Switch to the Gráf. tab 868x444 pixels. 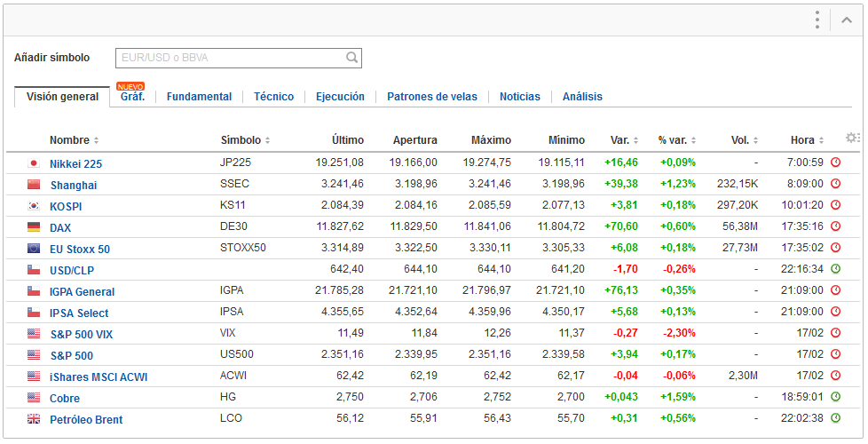tap(132, 96)
